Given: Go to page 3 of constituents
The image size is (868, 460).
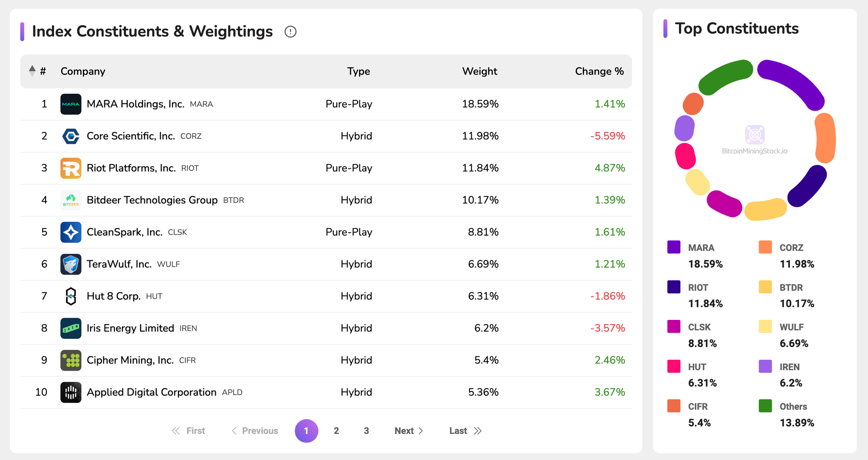Looking at the screenshot, I should (x=366, y=431).
